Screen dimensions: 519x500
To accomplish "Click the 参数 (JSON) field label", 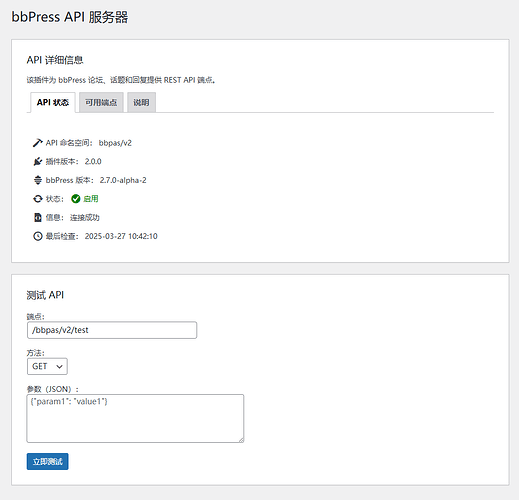I will coord(53,389).
